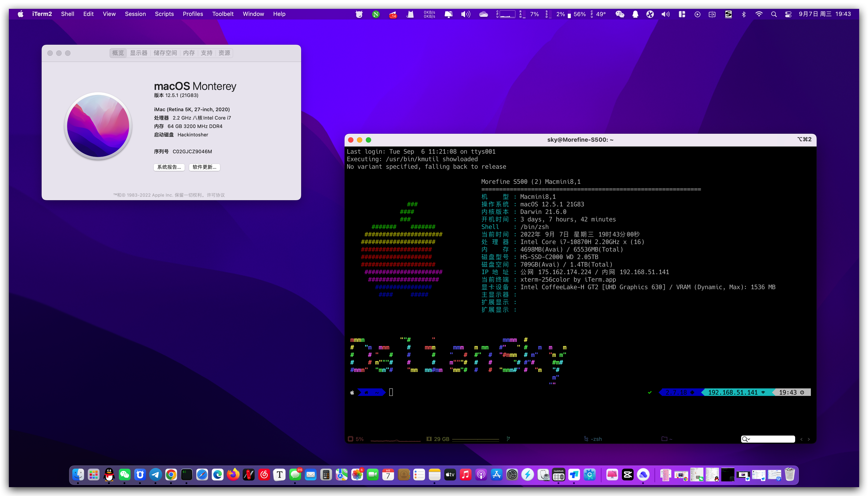Launch Firefox from the Dock
This screenshot has height=496, width=868.
233,475
